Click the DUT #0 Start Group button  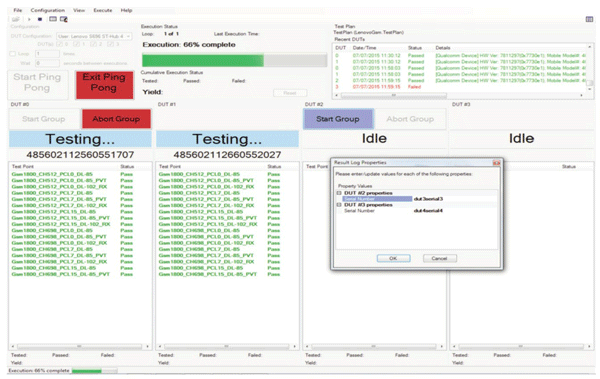[x=44, y=119]
